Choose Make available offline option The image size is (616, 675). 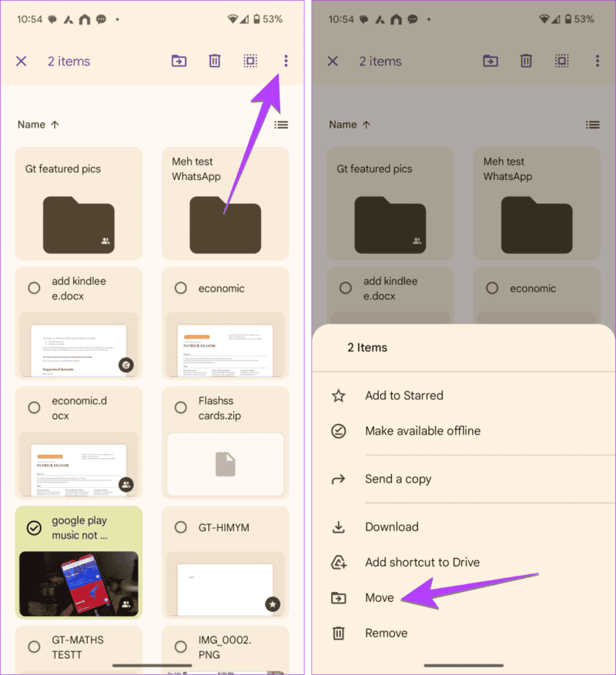point(464,431)
